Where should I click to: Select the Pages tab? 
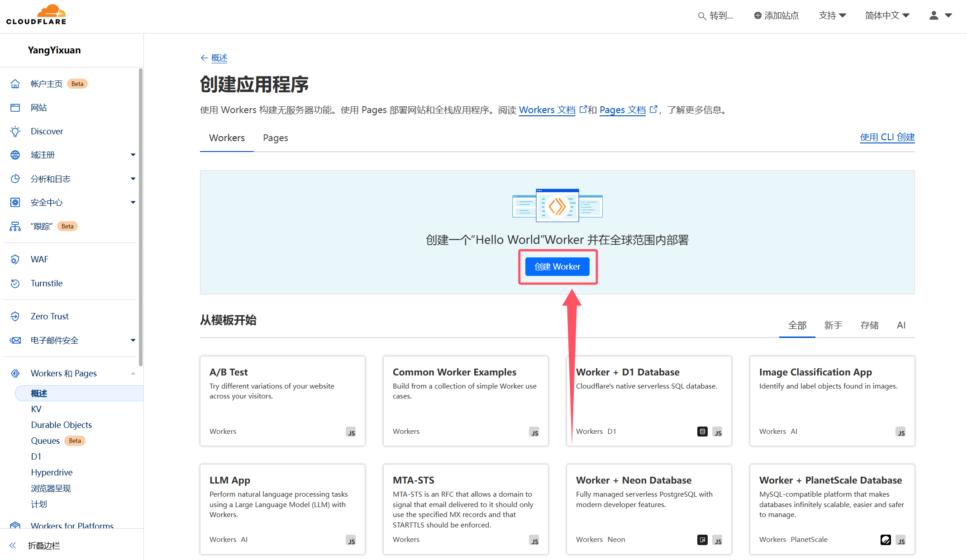tap(276, 138)
